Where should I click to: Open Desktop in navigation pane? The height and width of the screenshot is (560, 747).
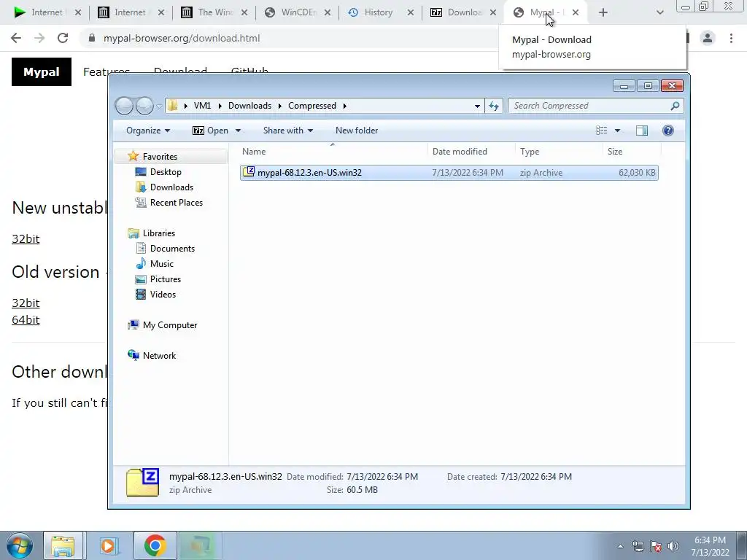[166, 172]
